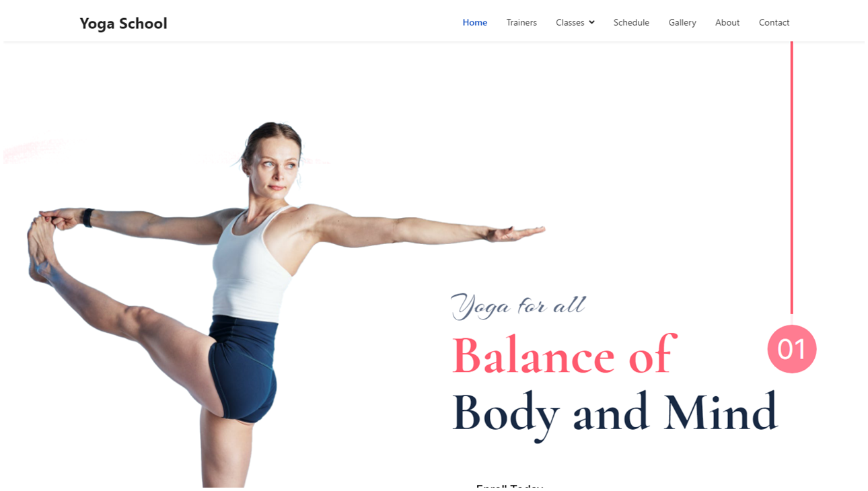The height and width of the screenshot is (491, 868).
Task: Navigate to the Contact page
Action: [774, 22]
